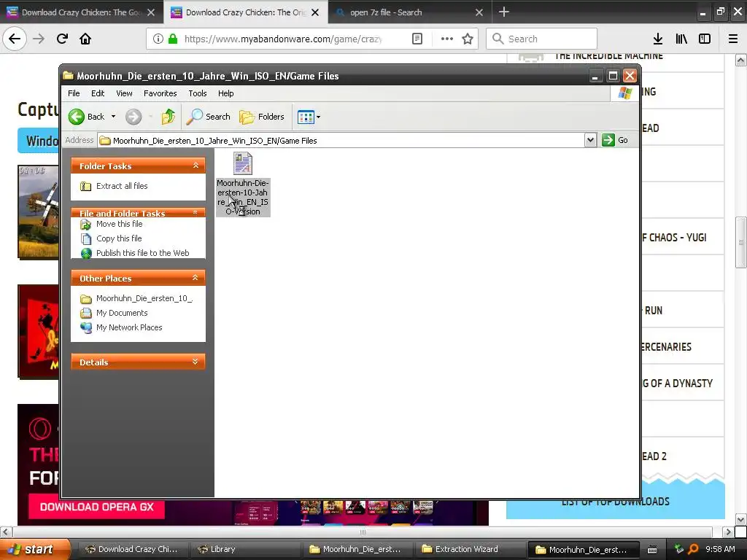Open My Documents from Other Places
The height and width of the screenshot is (560, 747).
click(x=122, y=313)
